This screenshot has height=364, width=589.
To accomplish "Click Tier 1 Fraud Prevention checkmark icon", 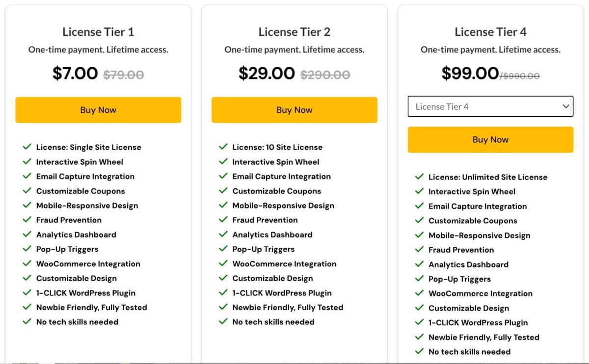I will (x=27, y=220).
